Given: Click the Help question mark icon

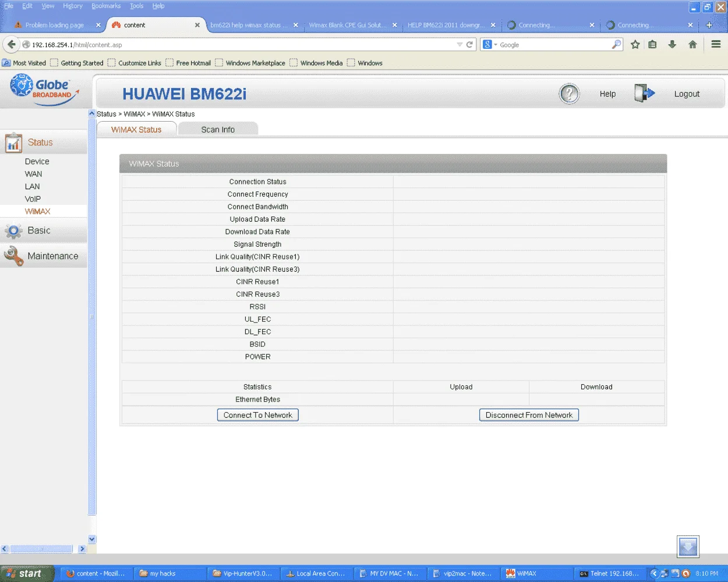Looking at the screenshot, I should click(x=569, y=94).
